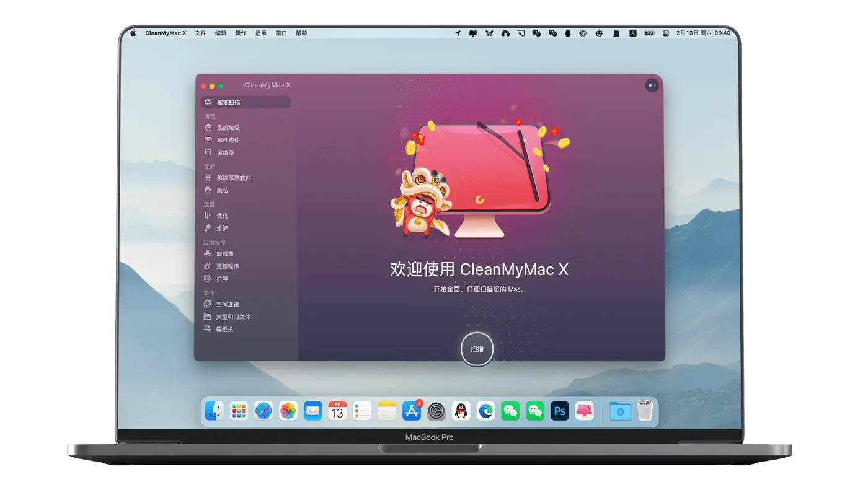Viewport: 868px width, 490px height.
Task: Click the cloud upload menu bar icon
Action: coord(505,33)
